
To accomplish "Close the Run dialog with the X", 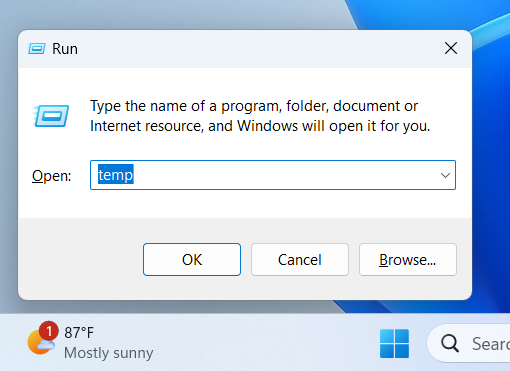I will pos(451,48).
